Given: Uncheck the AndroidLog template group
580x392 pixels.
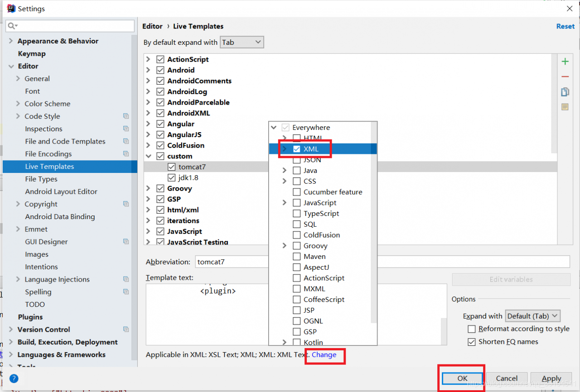Looking at the screenshot, I should [160, 92].
